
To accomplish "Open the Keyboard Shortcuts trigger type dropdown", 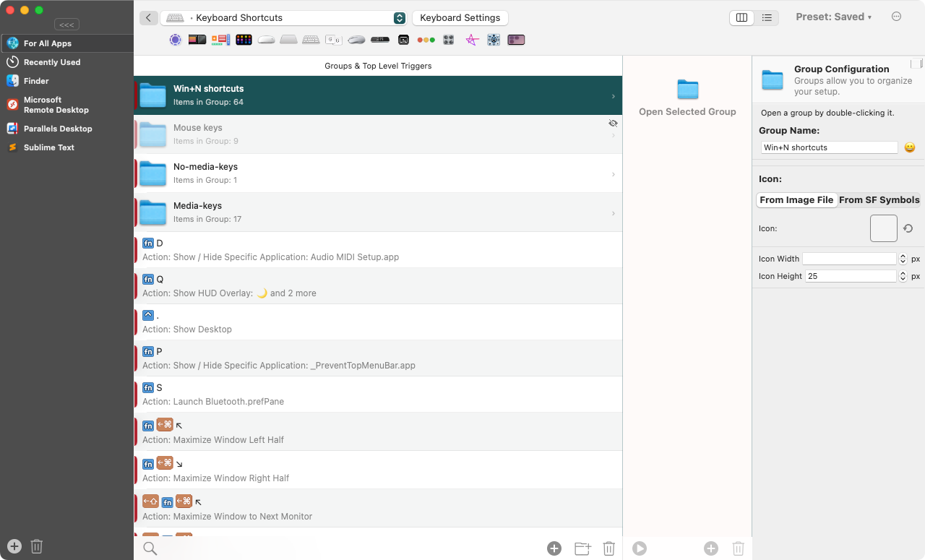I will tap(399, 18).
